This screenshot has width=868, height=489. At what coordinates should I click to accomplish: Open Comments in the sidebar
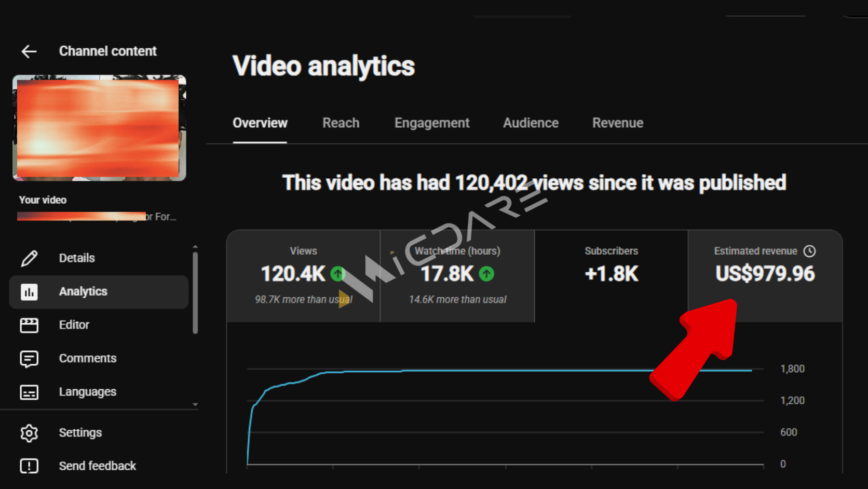click(x=99, y=359)
